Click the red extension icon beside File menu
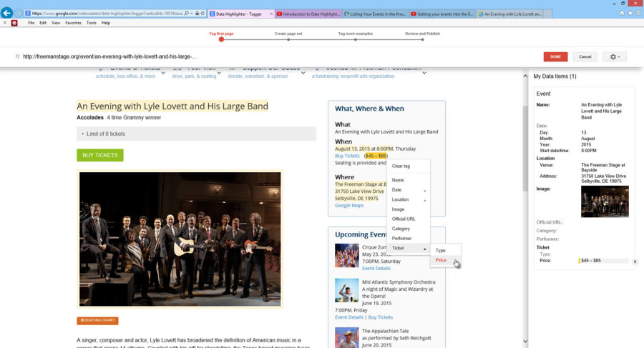The image size is (644, 348). [14, 23]
